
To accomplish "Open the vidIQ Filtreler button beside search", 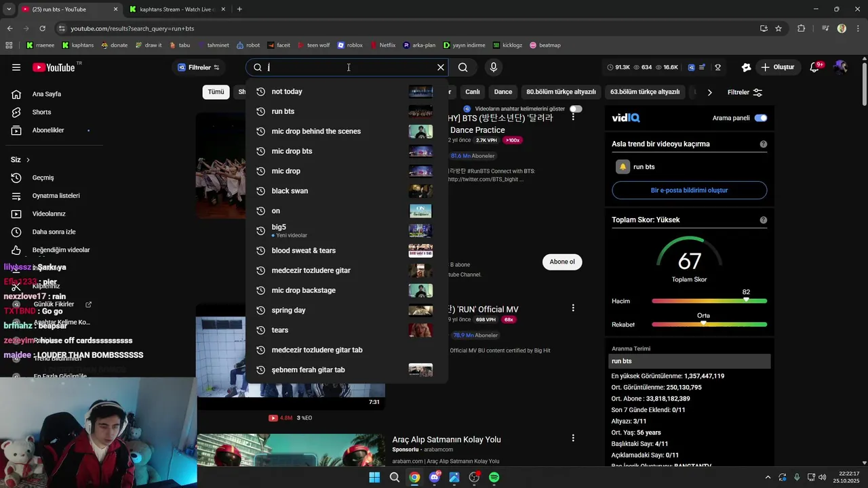I will [x=199, y=67].
